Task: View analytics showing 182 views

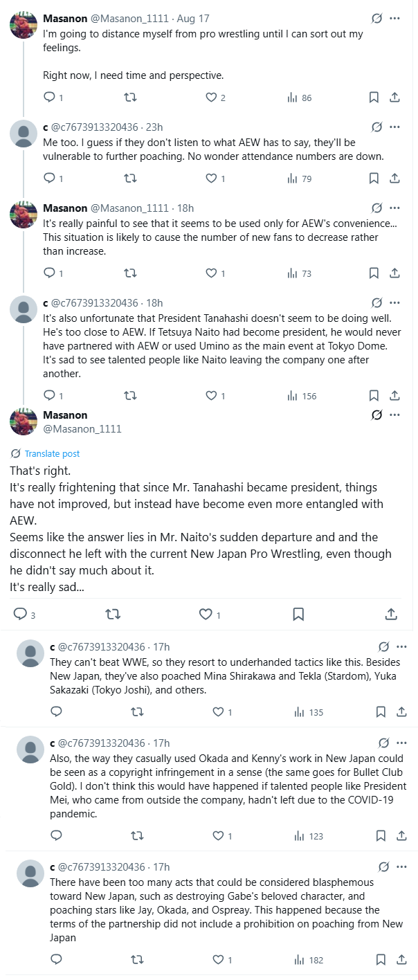Action: pyautogui.click(x=309, y=960)
